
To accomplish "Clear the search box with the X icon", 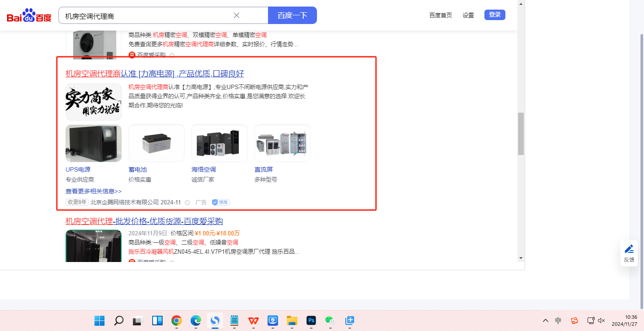I will [237, 15].
